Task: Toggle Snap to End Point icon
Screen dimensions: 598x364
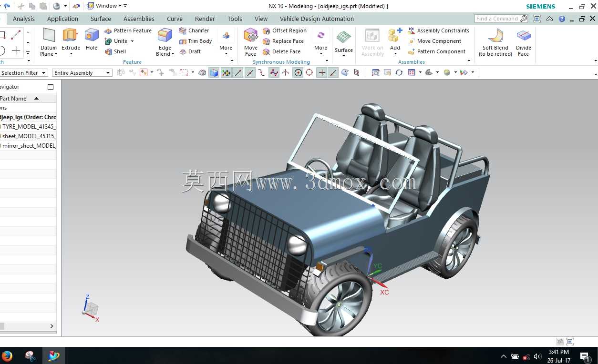Action: (x=238, y=72)
